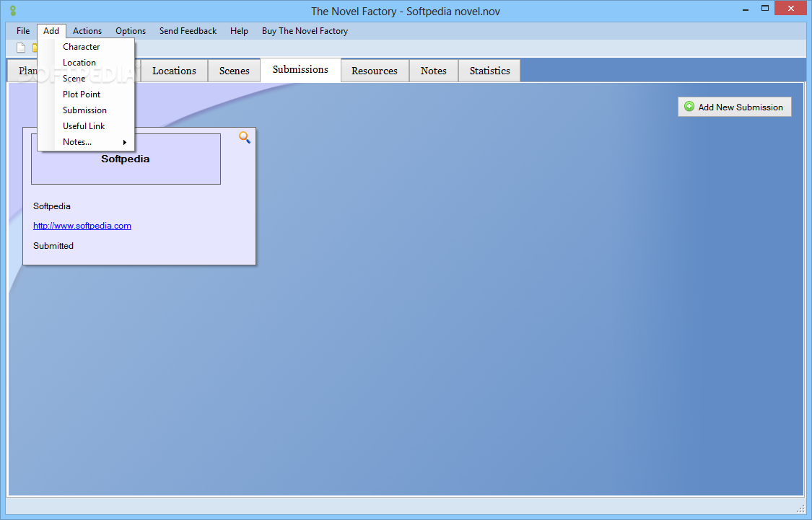
Task: Click Buy The Novel Factory menu
Action: (305, 31)
